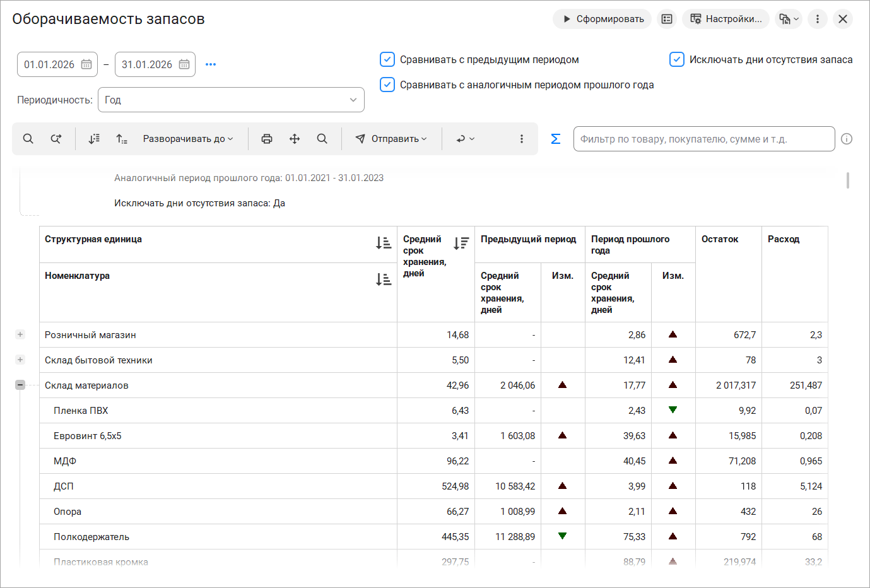Open calendar for end date 31.01.2026

click(184, 64)
